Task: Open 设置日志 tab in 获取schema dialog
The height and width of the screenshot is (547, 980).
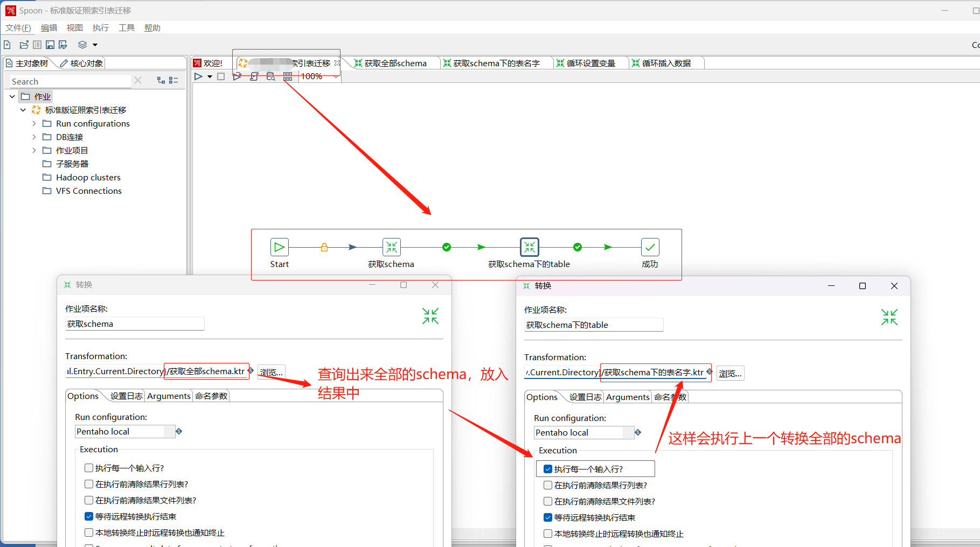Action: tap(126, 396)
